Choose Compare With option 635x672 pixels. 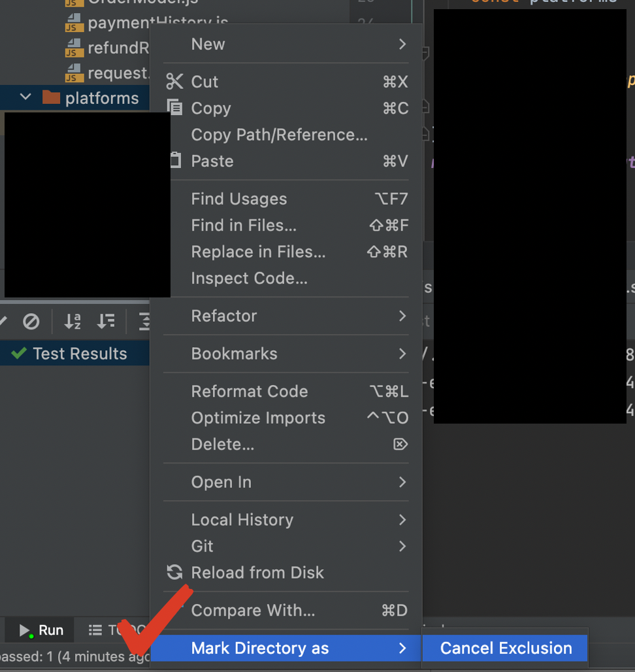(286, 611)
